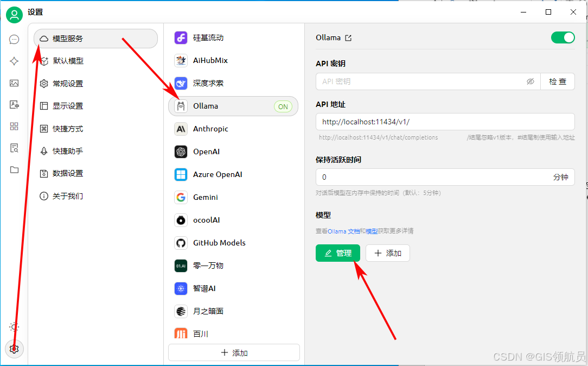
Task: Select the Ollama provider row
Action: pos(233,106)
